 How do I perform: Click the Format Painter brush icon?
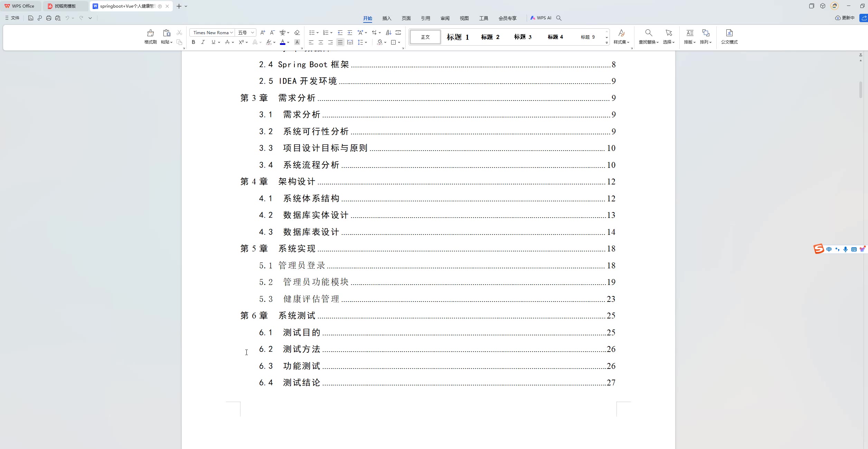(150, 33)
